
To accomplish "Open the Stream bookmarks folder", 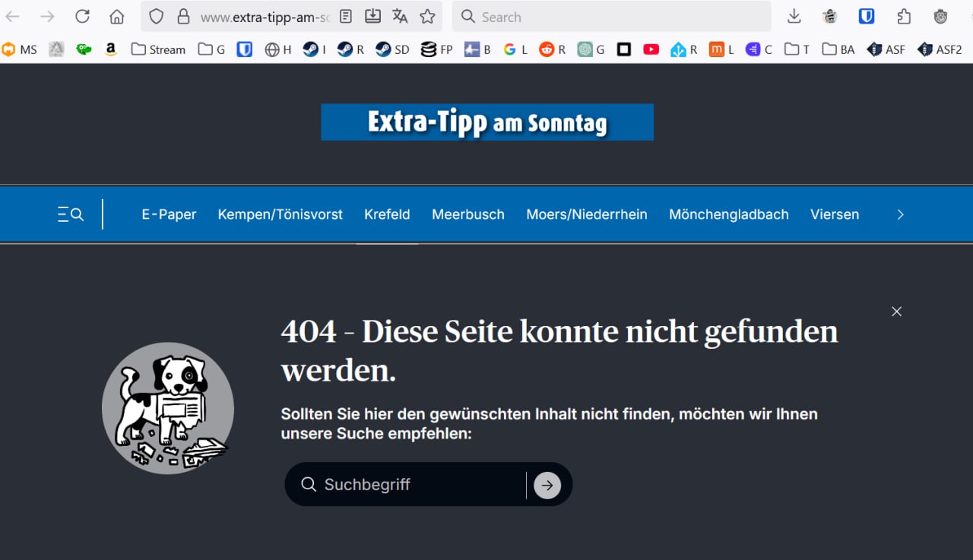I will coord(158,49).
